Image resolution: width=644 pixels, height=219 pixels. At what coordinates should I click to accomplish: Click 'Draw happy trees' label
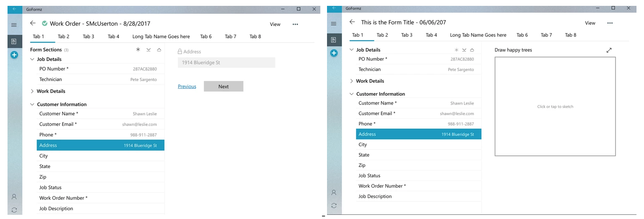tap(513, 50)
